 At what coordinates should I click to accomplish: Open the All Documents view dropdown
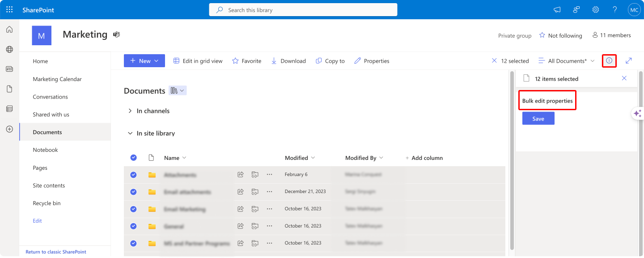(x=566, y=61)
